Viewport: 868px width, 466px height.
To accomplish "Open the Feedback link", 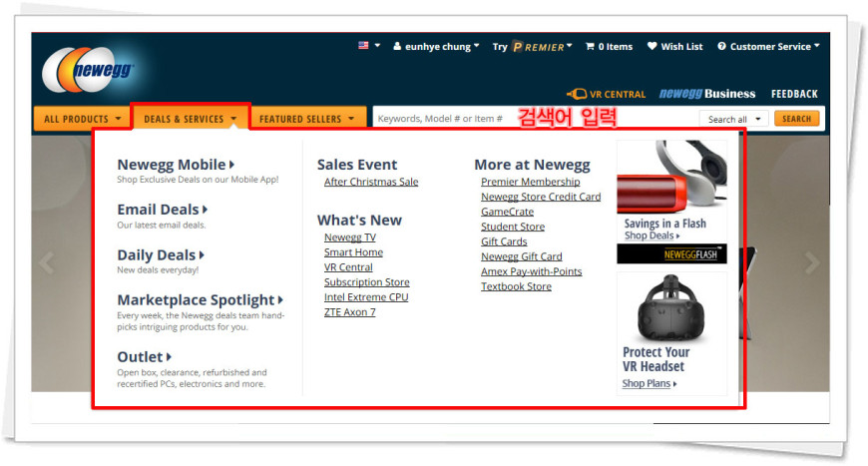I will [x=794, y=94].
